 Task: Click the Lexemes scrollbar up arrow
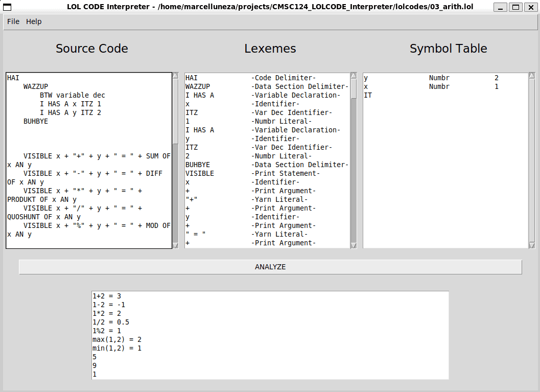(354, 76)
